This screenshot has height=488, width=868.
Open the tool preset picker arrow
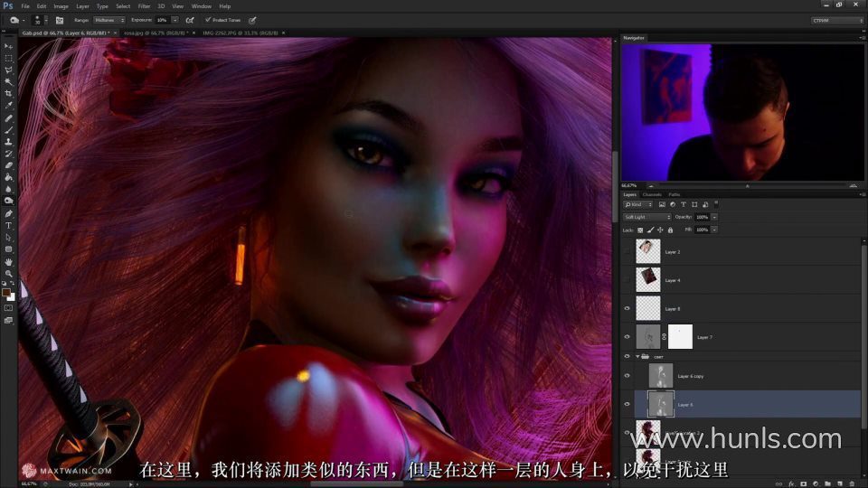tap(24, 21)
